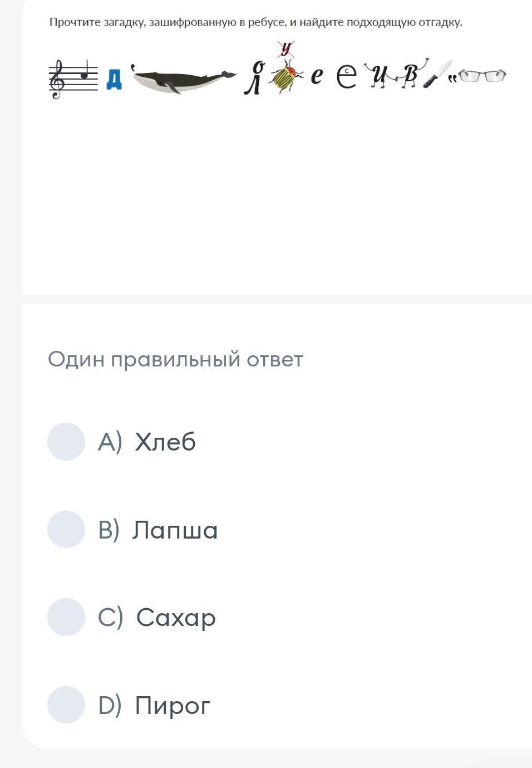Click answer text D) Пирог
The width and height of the screenshot is (532, 768).
click(154, 706)
